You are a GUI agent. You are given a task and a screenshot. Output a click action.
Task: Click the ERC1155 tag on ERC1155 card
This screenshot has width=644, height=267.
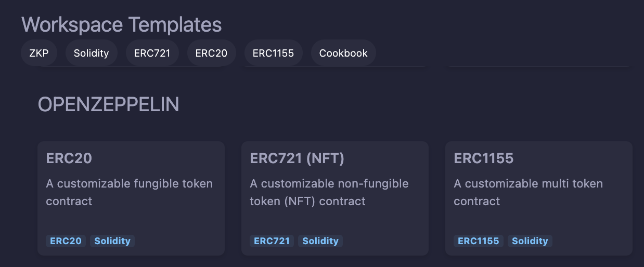[x=479, y=241]
